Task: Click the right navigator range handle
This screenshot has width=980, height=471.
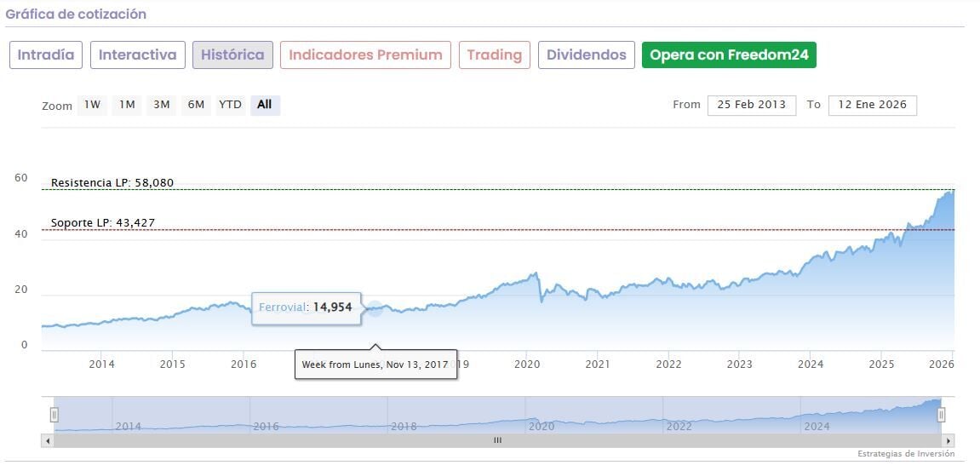Action: (x=942, y=415)
